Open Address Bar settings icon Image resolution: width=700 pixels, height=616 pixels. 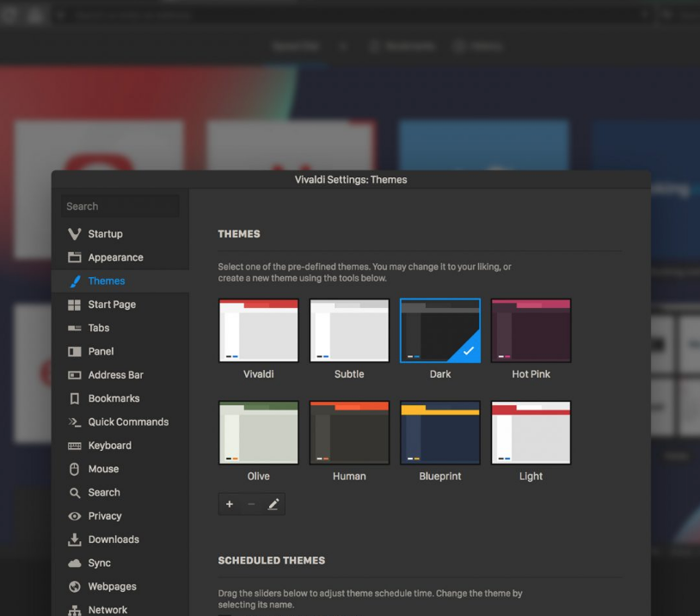coord(75,375)
